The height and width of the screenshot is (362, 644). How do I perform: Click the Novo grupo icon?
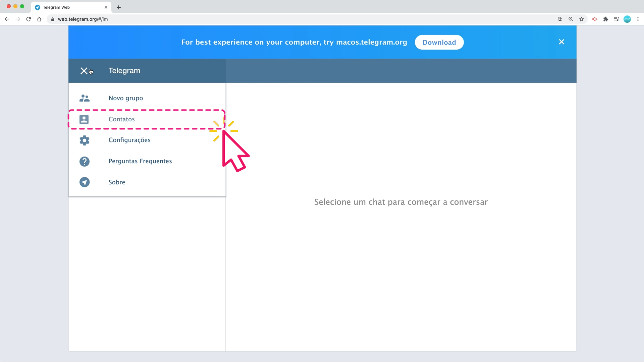pyautogui.click(x=84, y=98)
